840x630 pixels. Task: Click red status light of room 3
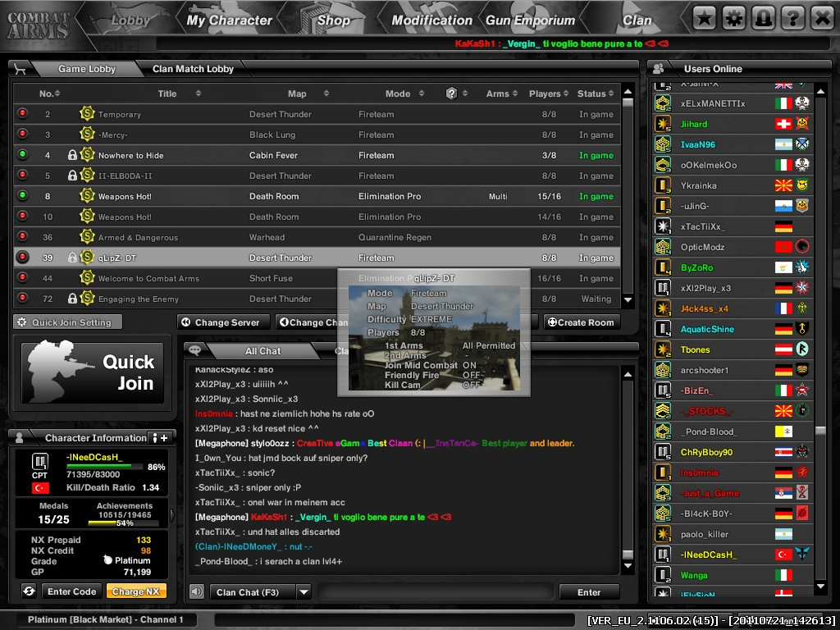(22, 134)
